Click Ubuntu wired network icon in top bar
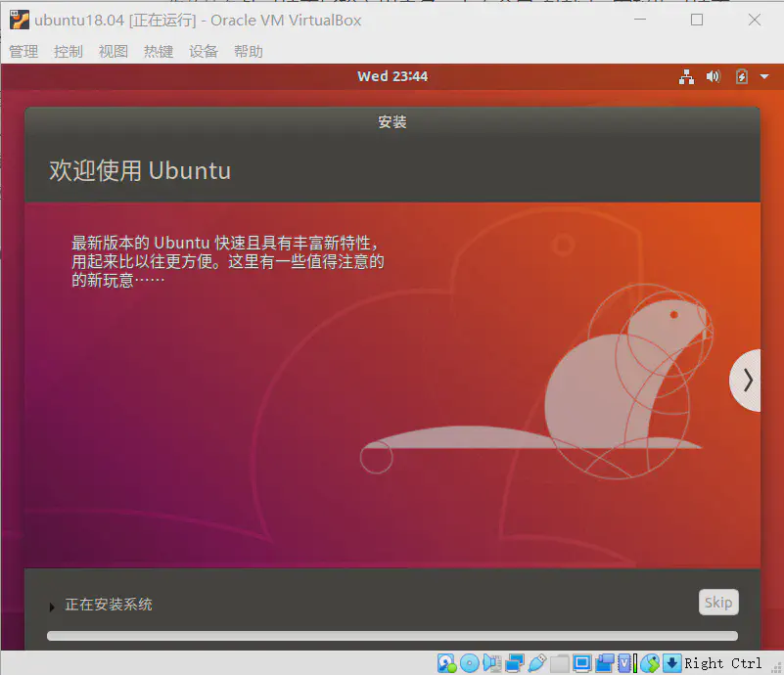Image resolution: width=784 pixels, height=675 pixels. 685,76
